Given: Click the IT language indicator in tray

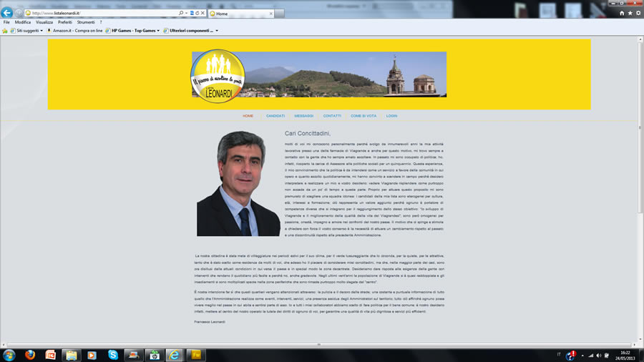Looking at the screenshot, I should click(x=559, y=355).
